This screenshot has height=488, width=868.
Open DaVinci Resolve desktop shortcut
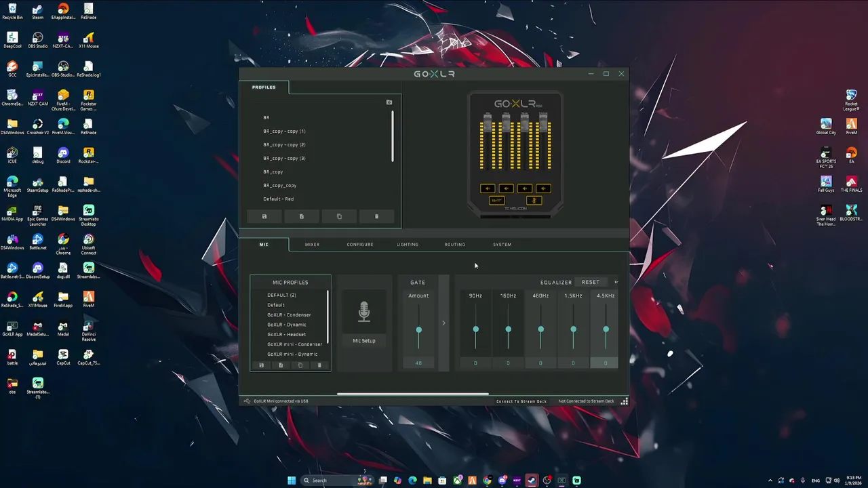[x=89, y=330]
